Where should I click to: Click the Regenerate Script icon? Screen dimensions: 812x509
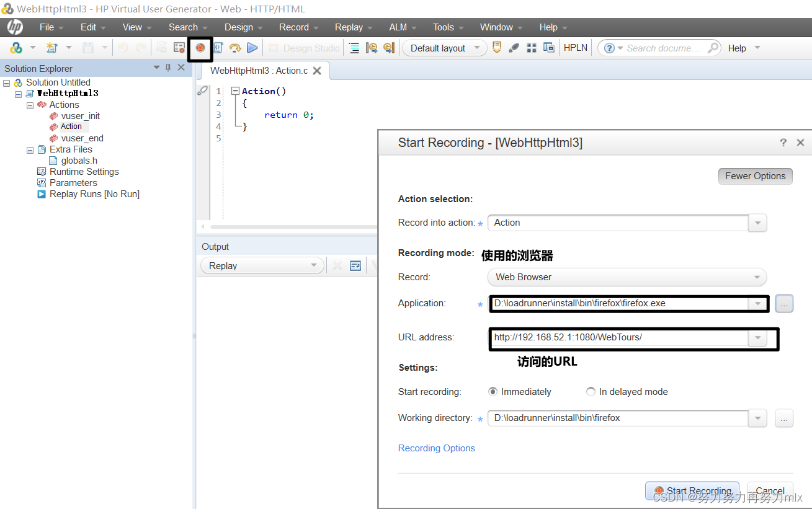[x=161, y=48]
